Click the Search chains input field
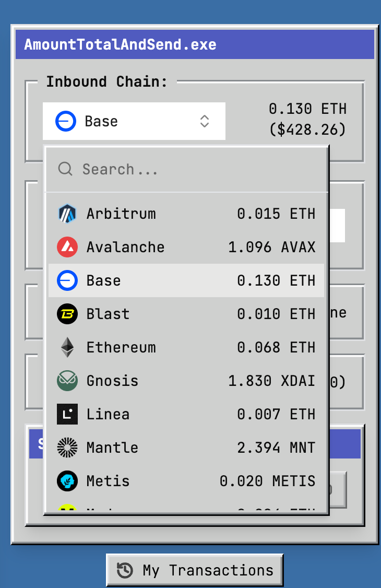381x588 pixels. [186, 170]
